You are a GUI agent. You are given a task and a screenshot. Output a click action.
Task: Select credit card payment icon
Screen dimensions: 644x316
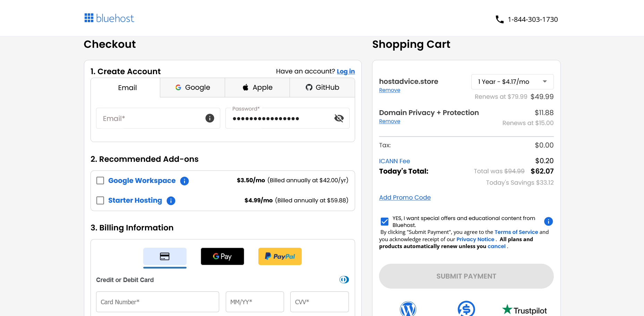[165, 256]
